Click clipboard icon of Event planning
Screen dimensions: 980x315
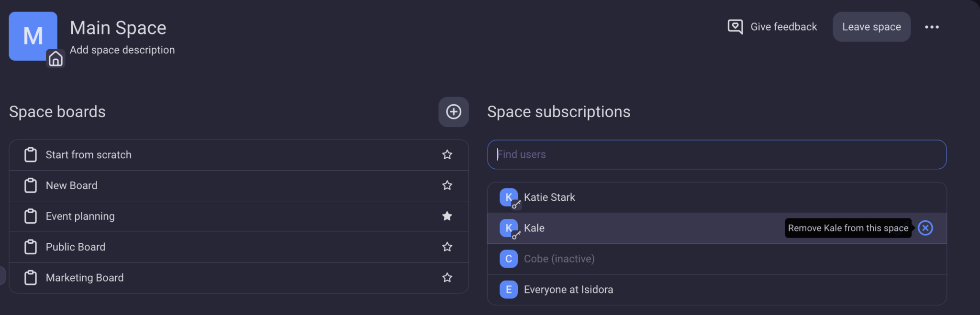[31, 216]
